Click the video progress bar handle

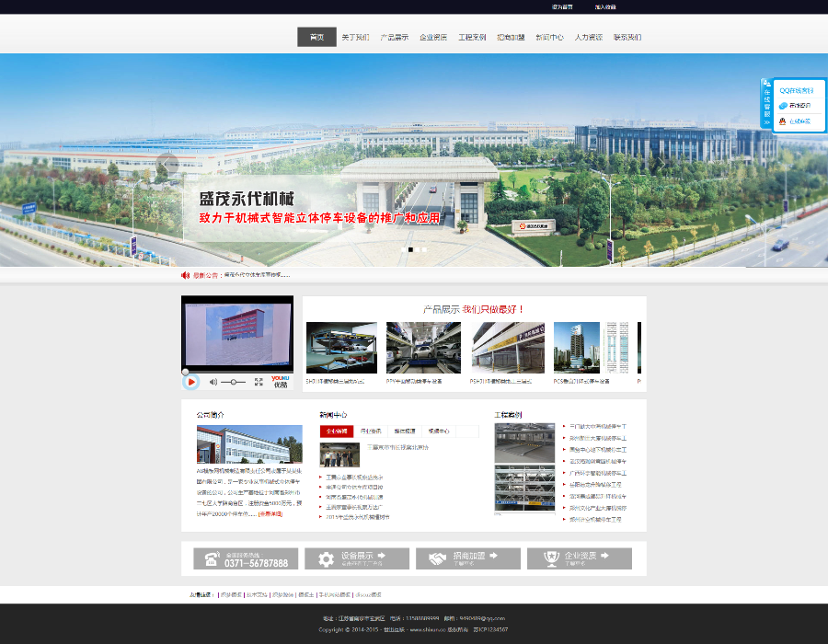pyautogui.click(x=185, y=372)
